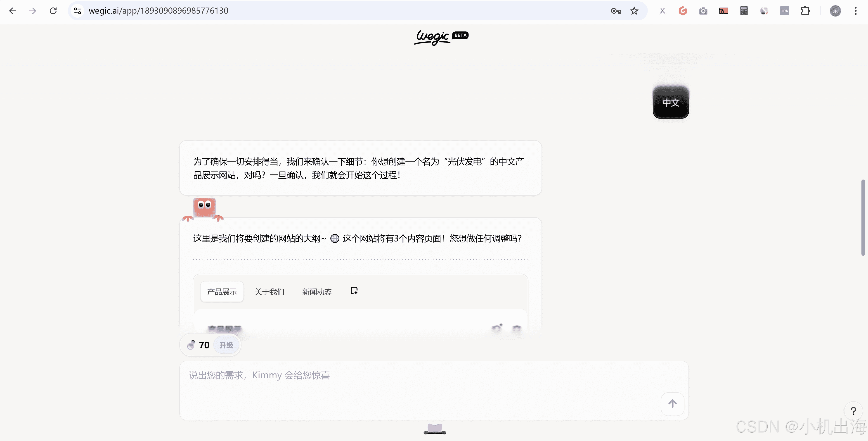Send message with the up arrow button

pos(673,404)
